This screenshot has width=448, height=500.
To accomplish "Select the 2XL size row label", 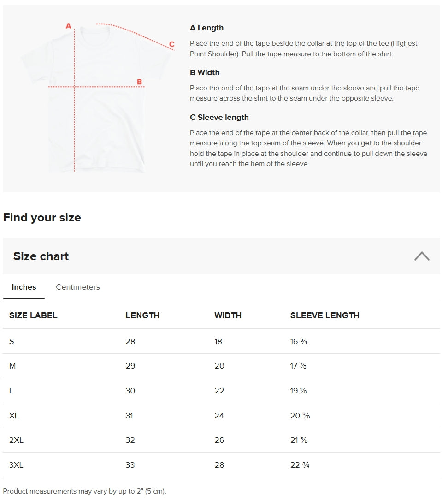I will tap(16, 440).
